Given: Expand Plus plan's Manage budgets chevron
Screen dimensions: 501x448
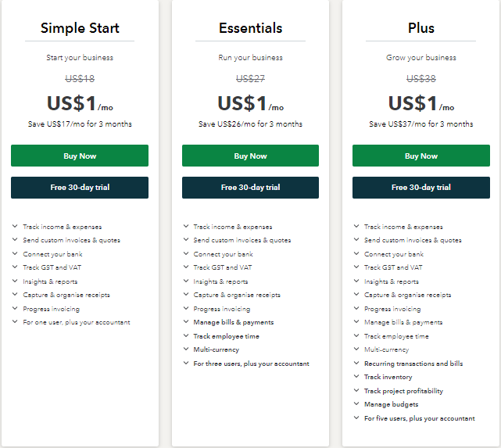Looking at the screenshot, I should coord(356,404).
